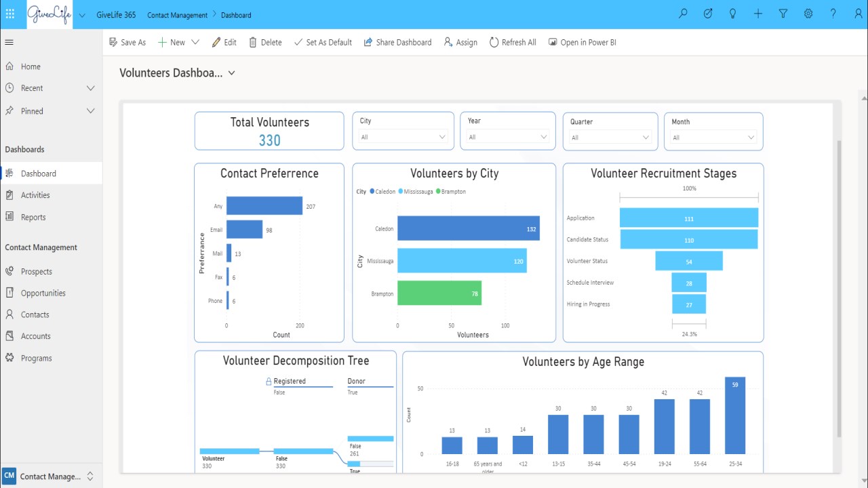The image size is (868, 488).
Task: Click the dashboard vertical scrollbar
Action: pos(838,289)
